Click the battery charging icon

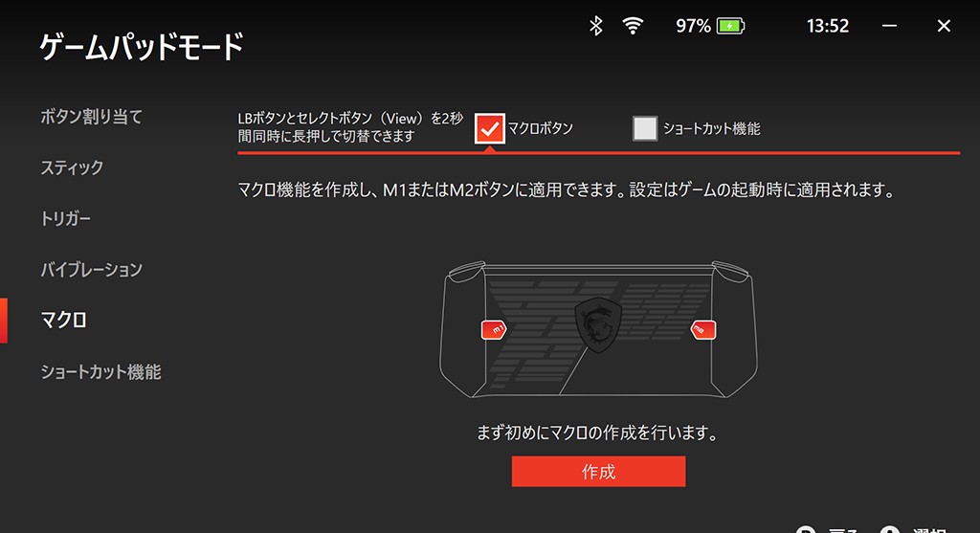730,26
